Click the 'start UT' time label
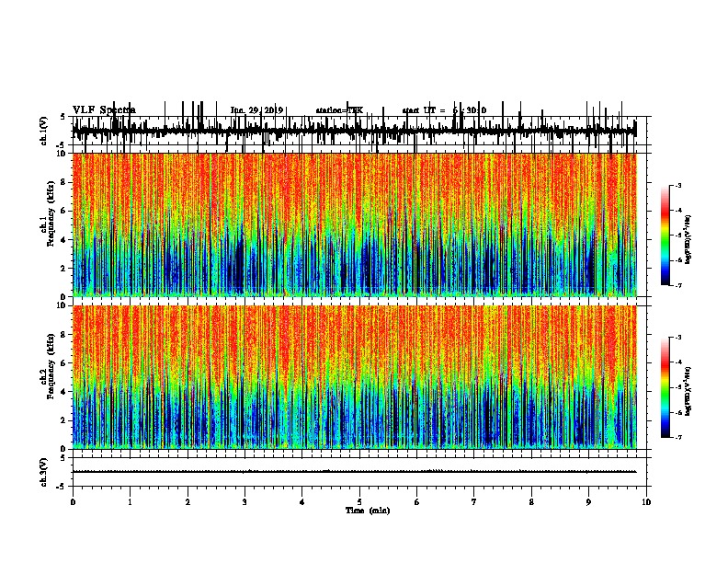728x563 pixels. pyautogui.click(x=420, y=110)
